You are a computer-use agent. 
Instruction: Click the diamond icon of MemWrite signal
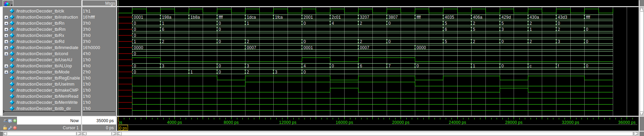[12, 103]
